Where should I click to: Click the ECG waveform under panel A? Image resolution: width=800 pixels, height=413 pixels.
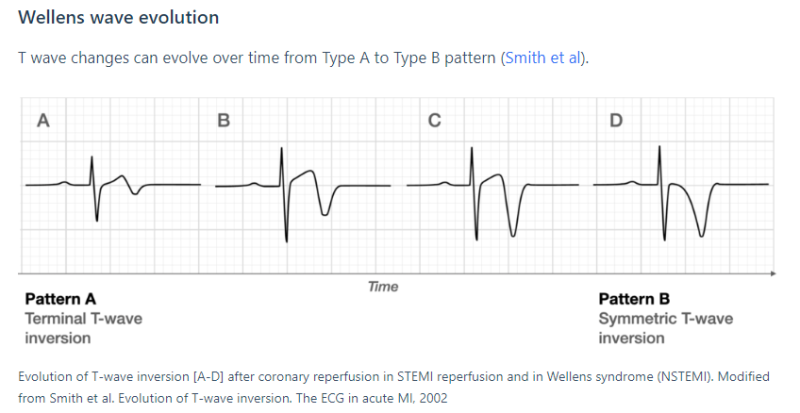pos(96,186)
